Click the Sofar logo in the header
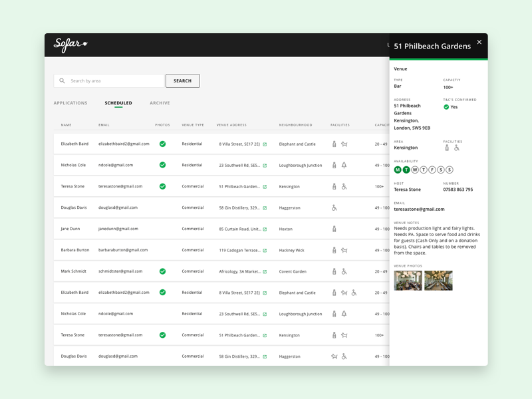Image resolution: width=532 pixels, height=399 pixels. pos(70,45)
